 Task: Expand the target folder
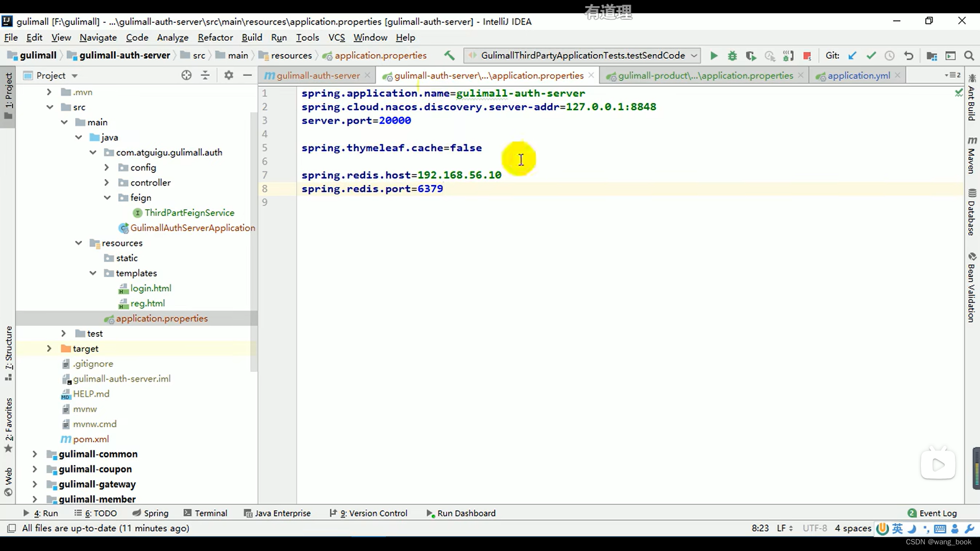point(49,348)
